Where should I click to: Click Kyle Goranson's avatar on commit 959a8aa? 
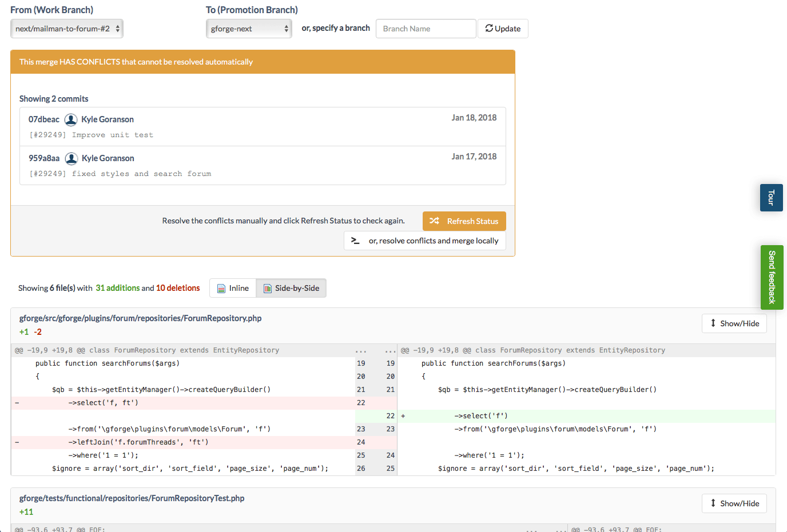(x=70, y=158)
